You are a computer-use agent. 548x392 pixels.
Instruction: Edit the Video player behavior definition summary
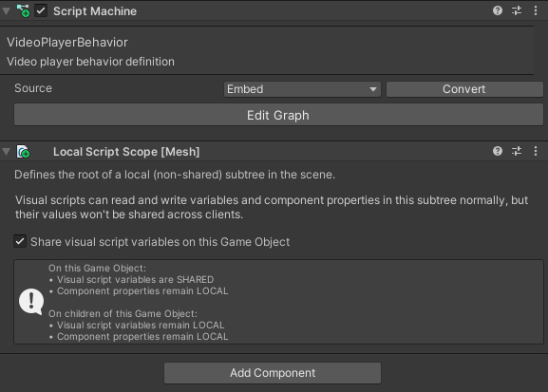coord(90,62)
